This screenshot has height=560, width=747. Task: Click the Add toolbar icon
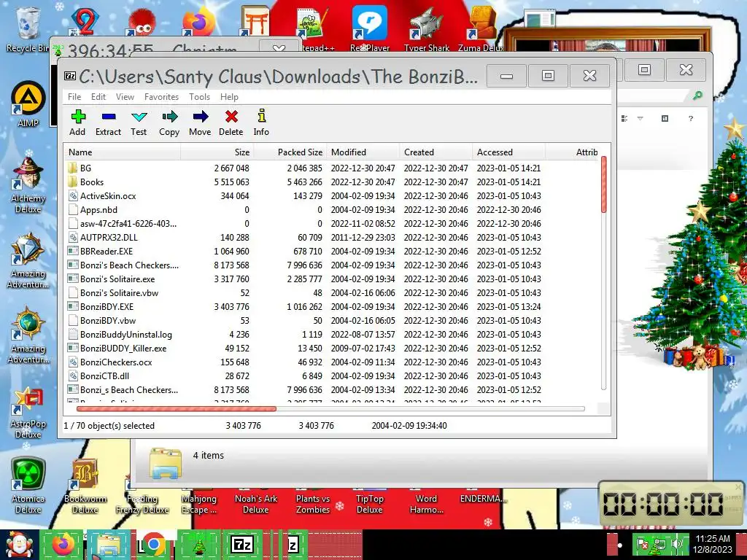(x=77, y=122)
